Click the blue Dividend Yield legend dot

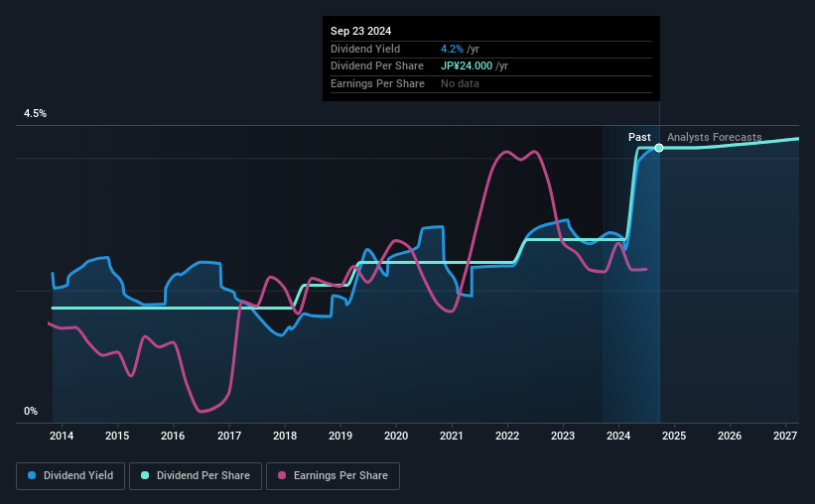32,475
